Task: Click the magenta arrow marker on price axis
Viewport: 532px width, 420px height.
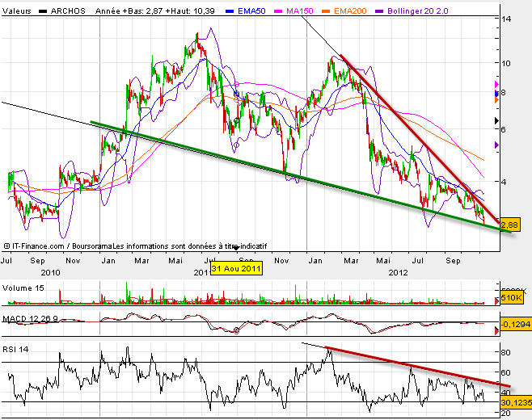Action: [x=496, y=84]
